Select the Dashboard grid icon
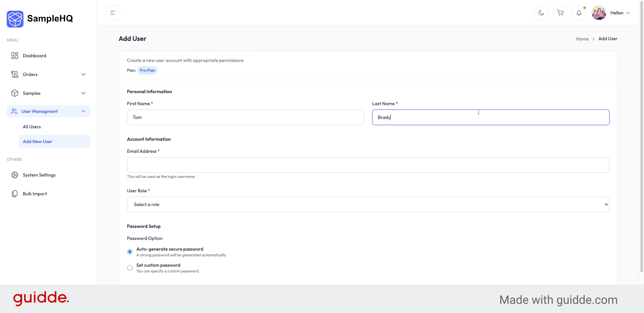Screen dimensions: 644x313 [x=15, y=56]
